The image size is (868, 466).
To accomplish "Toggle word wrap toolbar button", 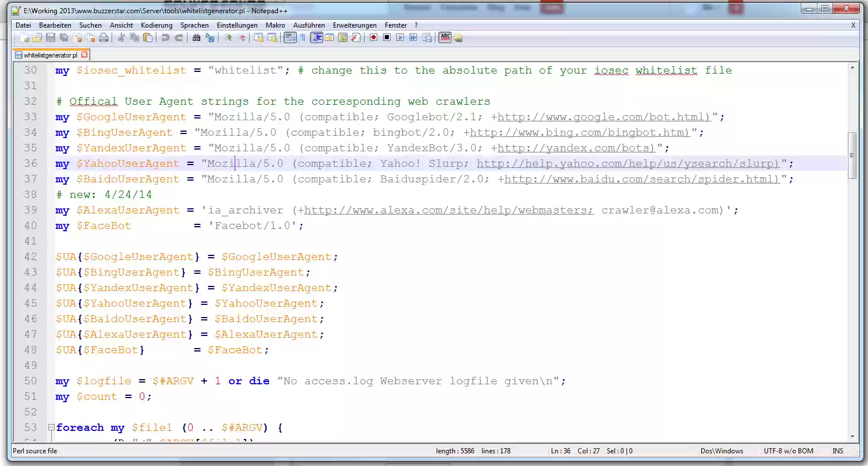I will tap(290, 38).
